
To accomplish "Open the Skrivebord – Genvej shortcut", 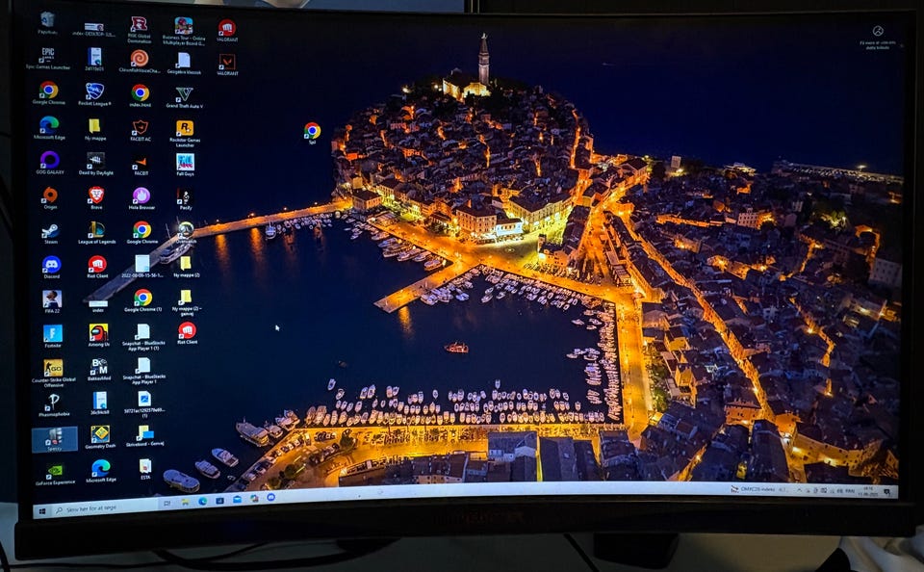I will pyautogui.click(x=145, y=436).
